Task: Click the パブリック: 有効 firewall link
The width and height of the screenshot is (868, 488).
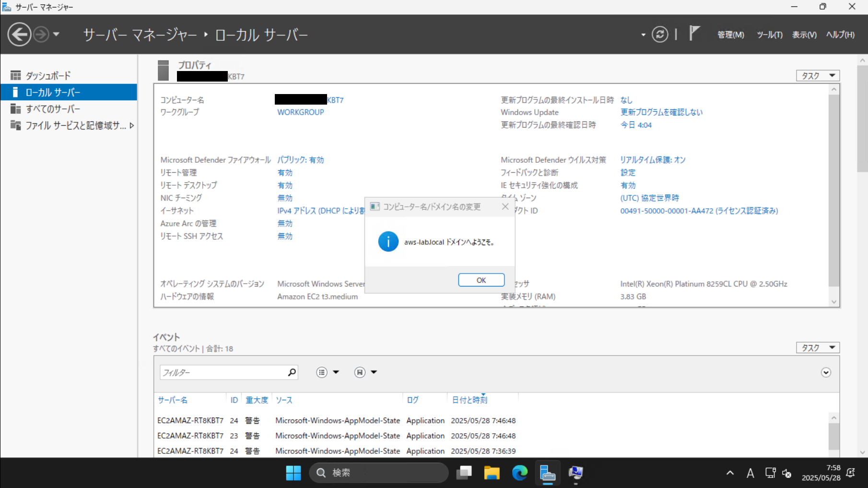Action: tap(301, 160)
